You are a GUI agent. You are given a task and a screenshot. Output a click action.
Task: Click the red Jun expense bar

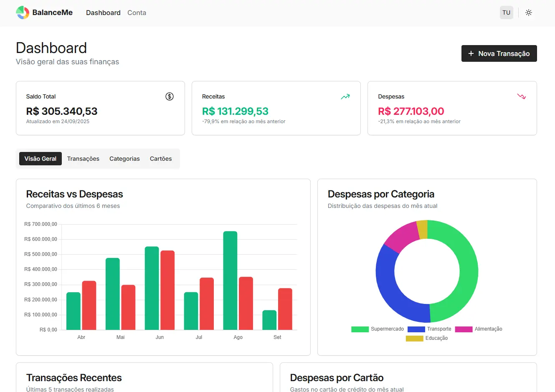pyautogui.click(x=167, y=290)
